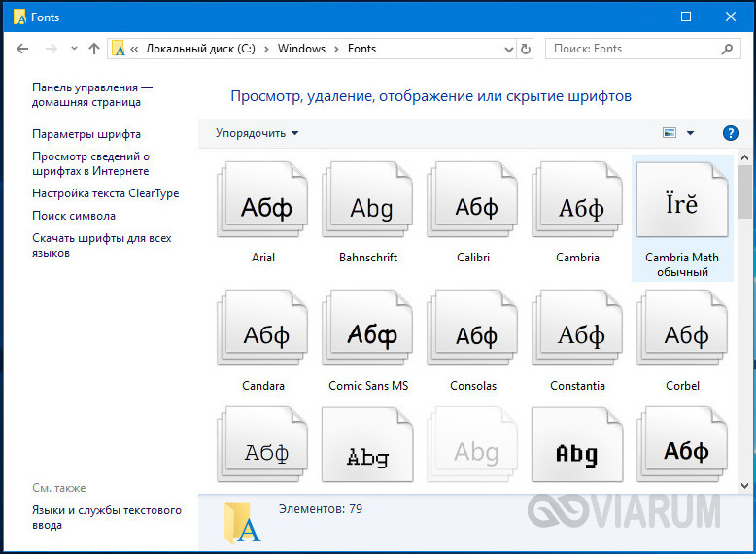Image resolution: width=756 pixels, height=554 pixels.
Task: Open recent locations dropdown arrow
Action: pyautogui.click(x=74, y=49)
